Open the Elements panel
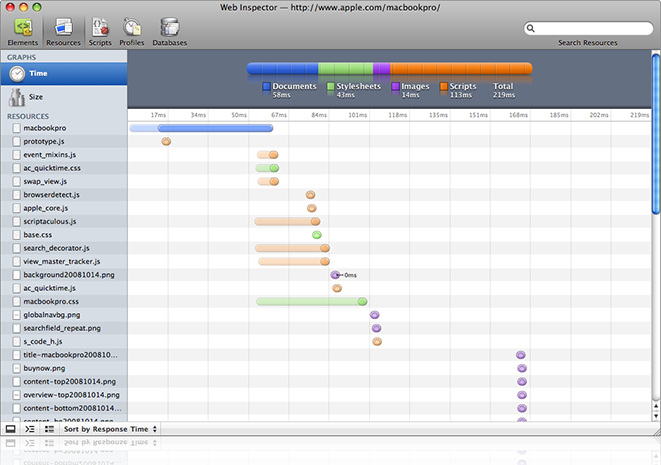This screenshot has height=465, width=661. [x=22, y=31]
